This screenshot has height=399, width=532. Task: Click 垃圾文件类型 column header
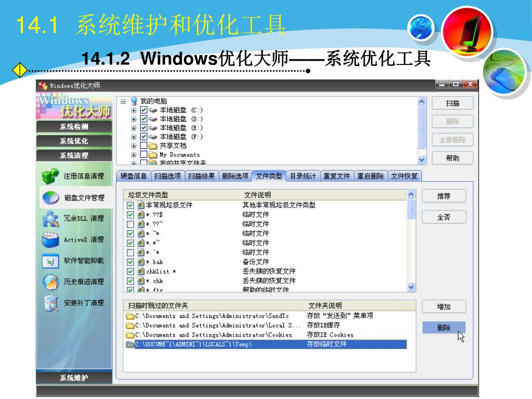pos(181,195)
